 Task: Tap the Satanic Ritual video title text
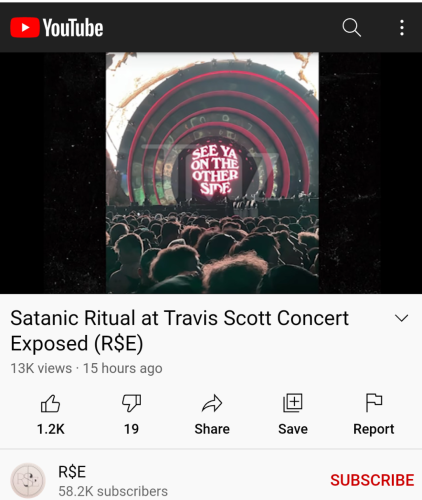180,331
